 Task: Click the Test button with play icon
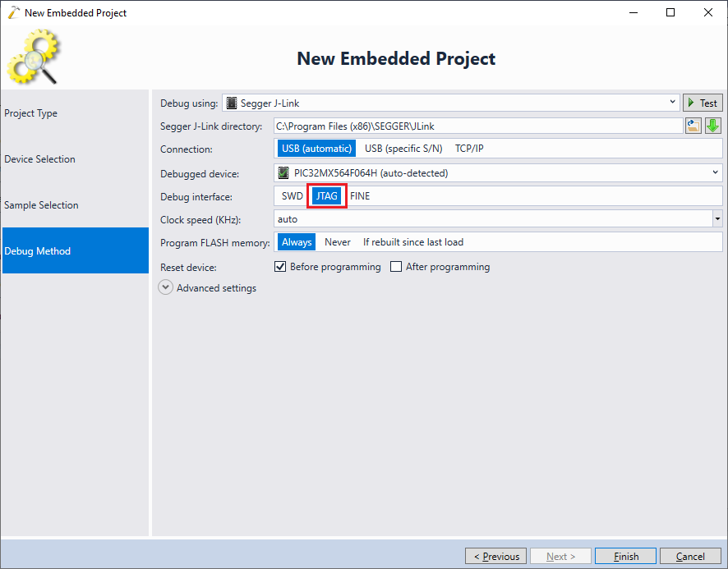coord(703,103)
